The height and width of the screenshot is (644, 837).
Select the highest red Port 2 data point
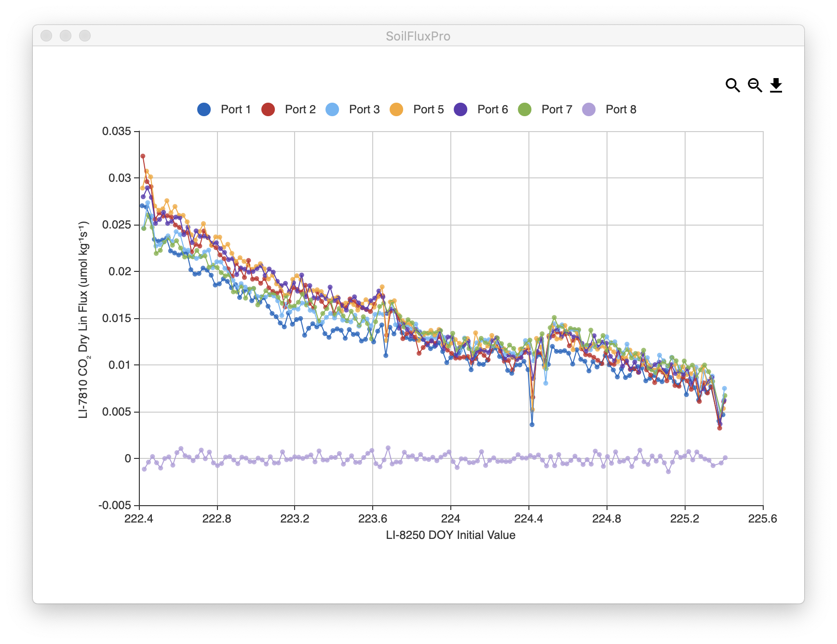(x=143, y=156)
